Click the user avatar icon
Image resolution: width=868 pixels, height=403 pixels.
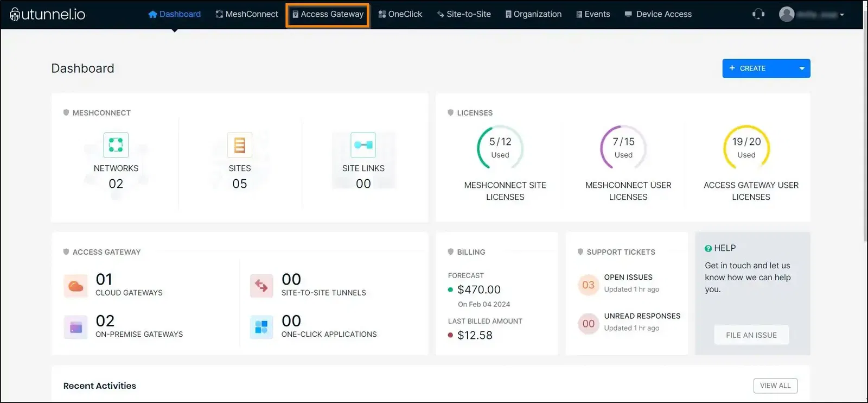(787, 14)
